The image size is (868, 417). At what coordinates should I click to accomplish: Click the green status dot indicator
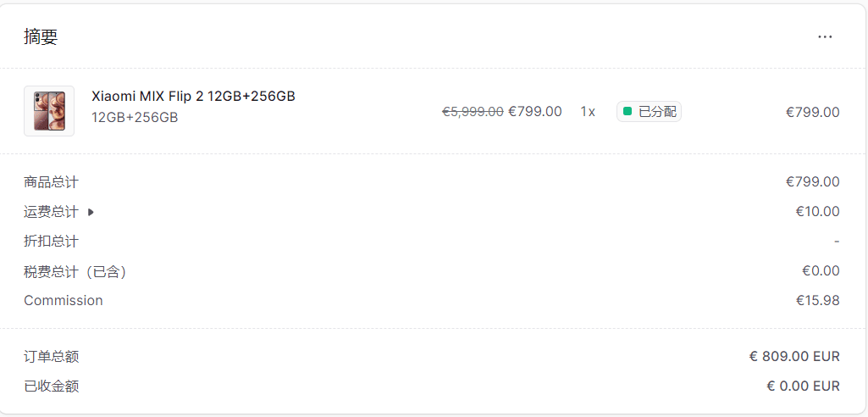click(628, 112)
